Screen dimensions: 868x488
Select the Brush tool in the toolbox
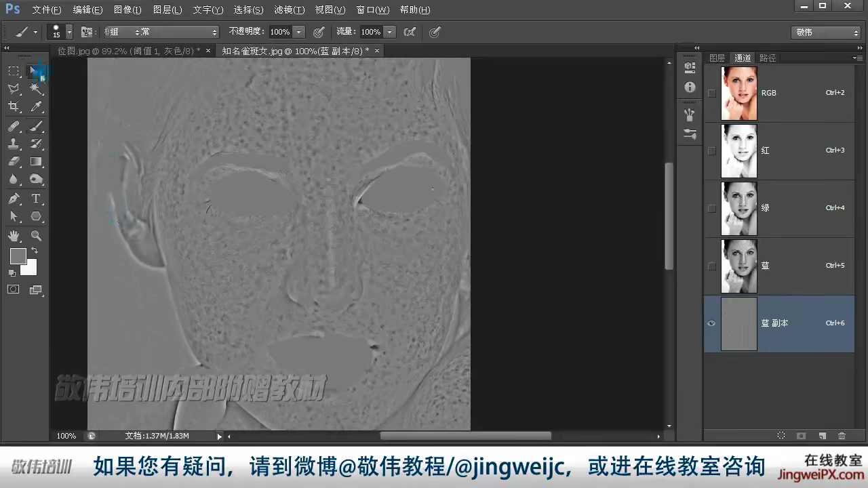[x=36, y=126]
